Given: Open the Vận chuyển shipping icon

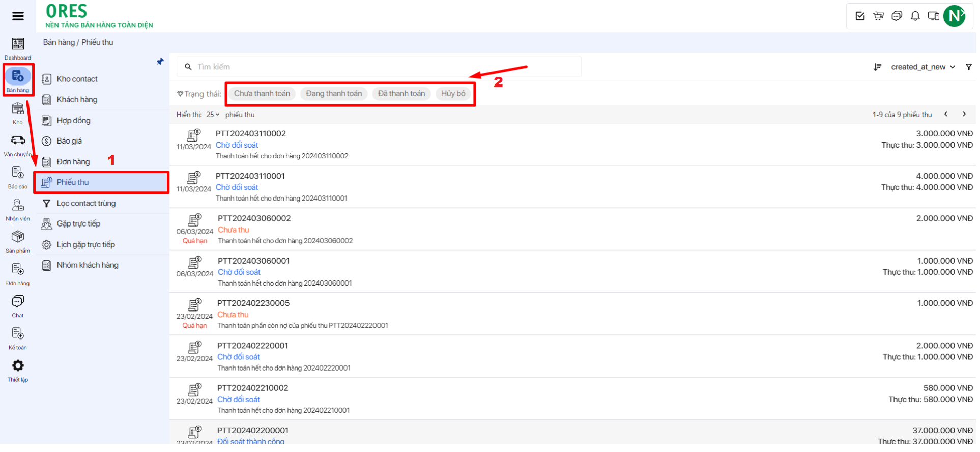Looking at the screenshot, I should (x=18, y=141).
